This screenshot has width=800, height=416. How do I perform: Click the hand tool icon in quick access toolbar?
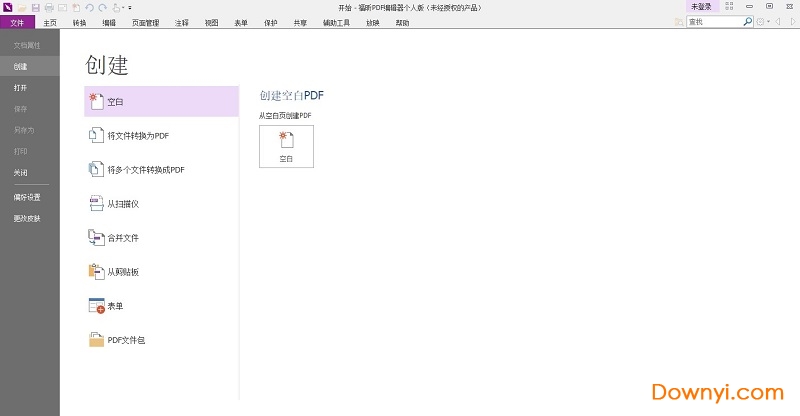116,8
